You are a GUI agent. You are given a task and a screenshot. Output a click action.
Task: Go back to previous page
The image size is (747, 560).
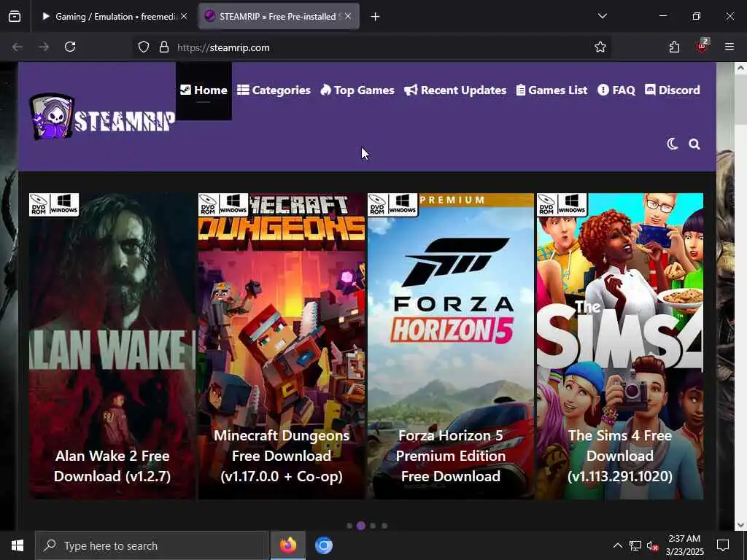click(18, 47)
